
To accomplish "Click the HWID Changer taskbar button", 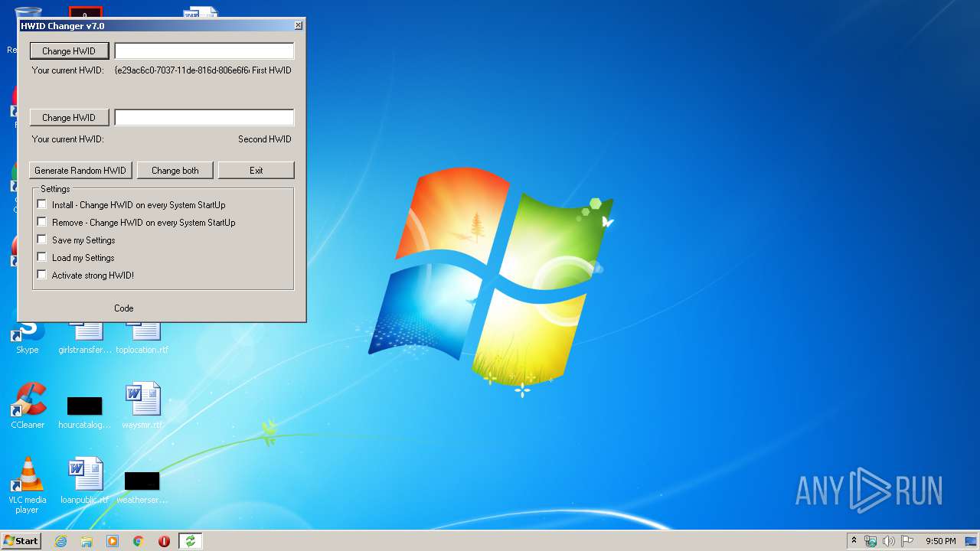I will (x=190, y=541).
